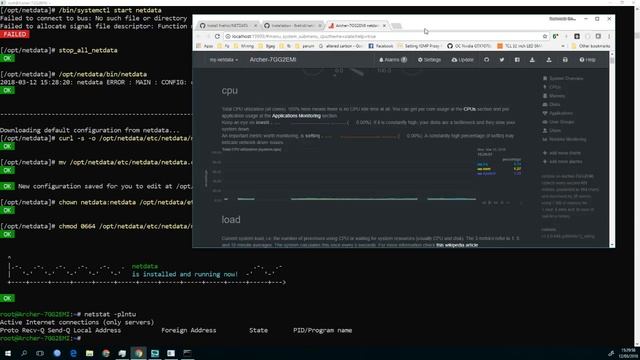
Task: Open the GitHub icon in netdata navbar
Action: click(486, 60)
